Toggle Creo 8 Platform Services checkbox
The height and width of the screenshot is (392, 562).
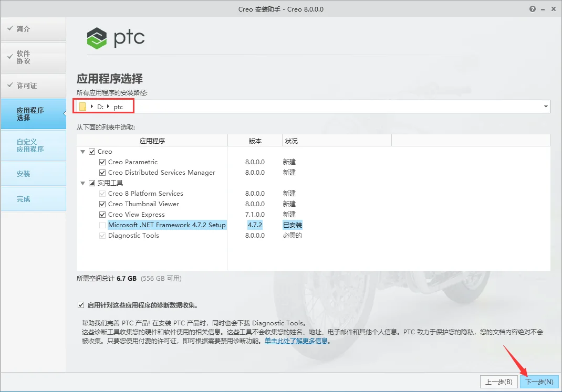coord(102,194)
